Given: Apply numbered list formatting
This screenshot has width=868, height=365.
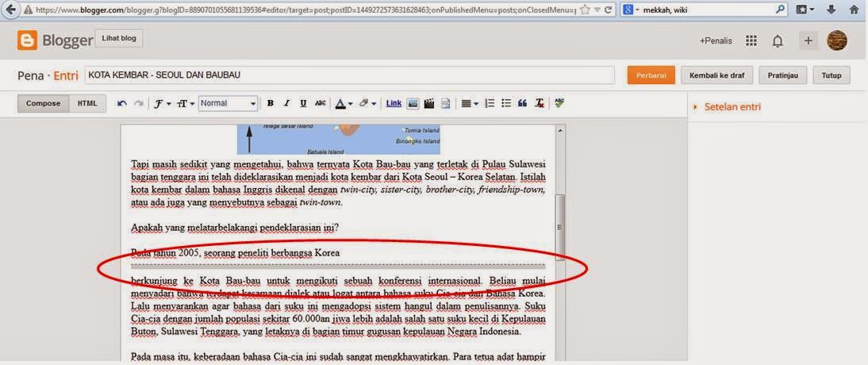Looking at the screenshot, I should 490,104.
